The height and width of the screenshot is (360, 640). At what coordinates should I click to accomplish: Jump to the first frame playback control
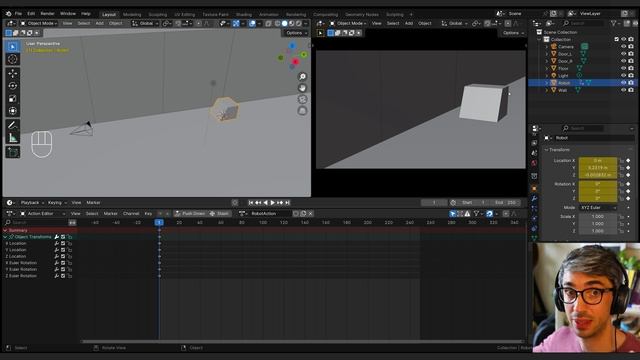[x=251, y=202]
